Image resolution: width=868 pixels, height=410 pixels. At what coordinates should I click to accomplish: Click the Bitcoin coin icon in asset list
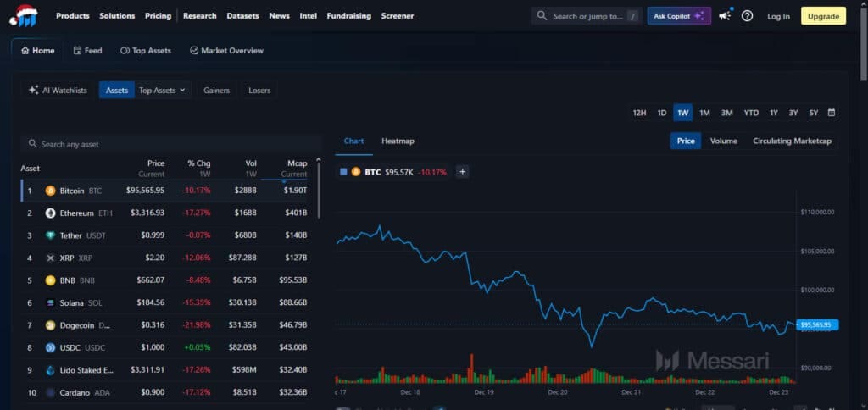point(50,191)
